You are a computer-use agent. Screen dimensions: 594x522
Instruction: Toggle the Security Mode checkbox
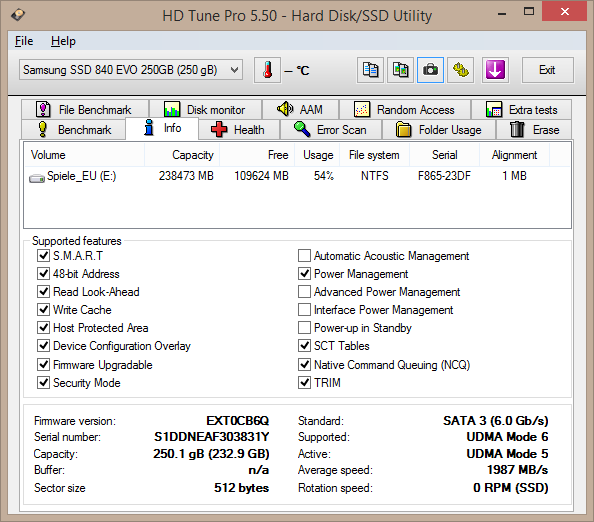[43, 382]
